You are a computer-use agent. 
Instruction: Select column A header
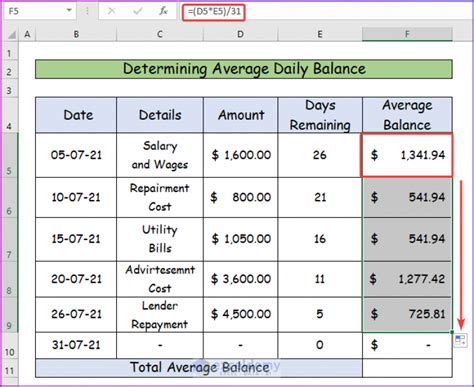[27, 34]
